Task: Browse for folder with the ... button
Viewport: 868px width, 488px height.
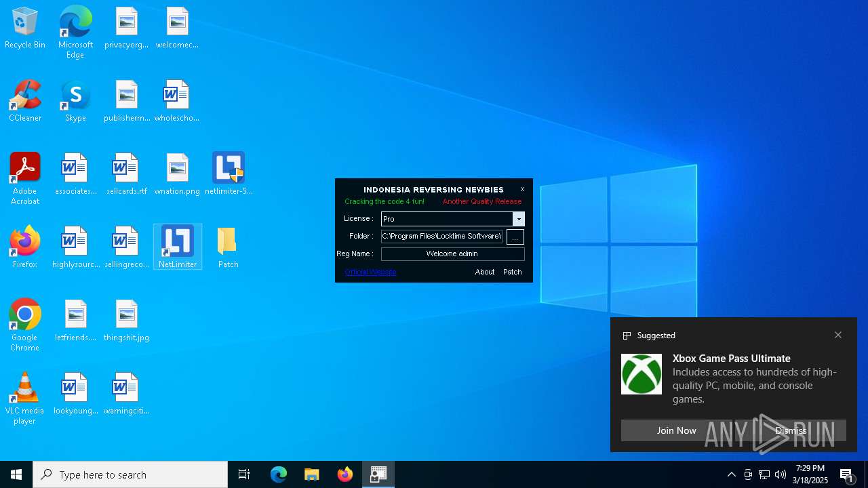Action: coord(515,237)
